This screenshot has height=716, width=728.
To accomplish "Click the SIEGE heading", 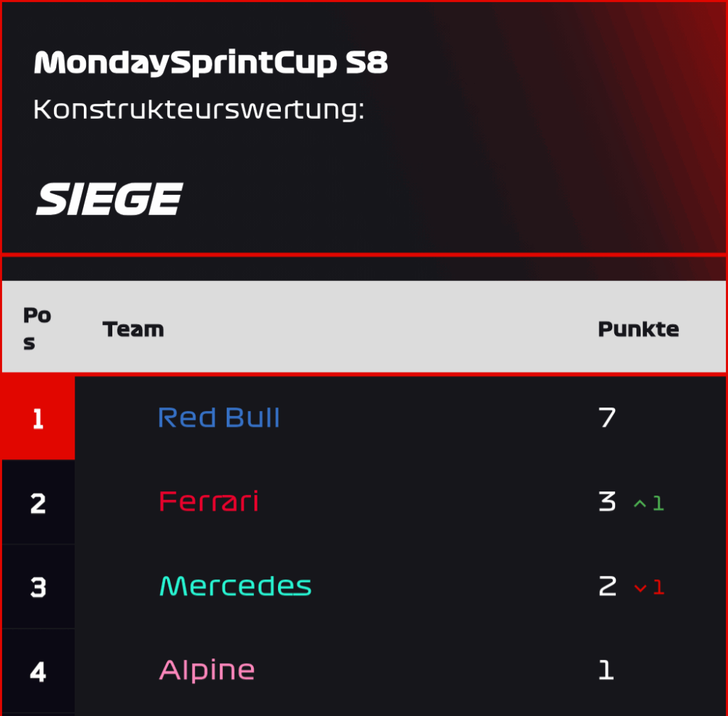I will pyautogui.click(x=109, y=199).
